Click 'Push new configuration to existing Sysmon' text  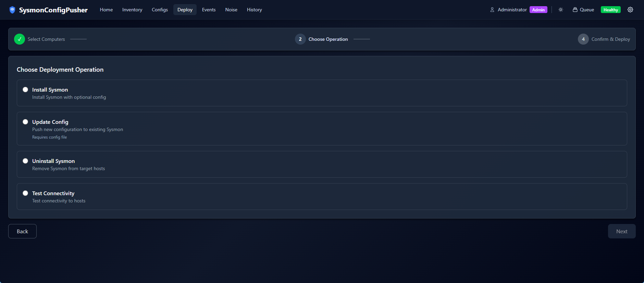pyautogui.click(x=78, y=129)
